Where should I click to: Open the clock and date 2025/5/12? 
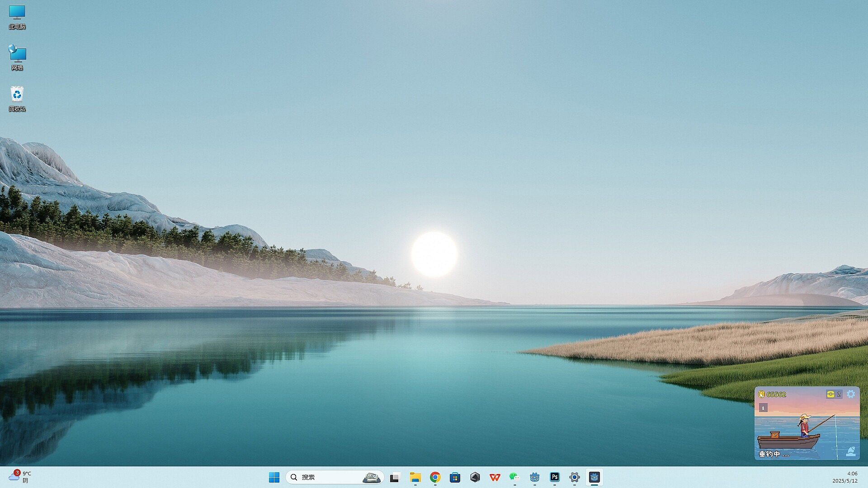click(x=844, y=477)
